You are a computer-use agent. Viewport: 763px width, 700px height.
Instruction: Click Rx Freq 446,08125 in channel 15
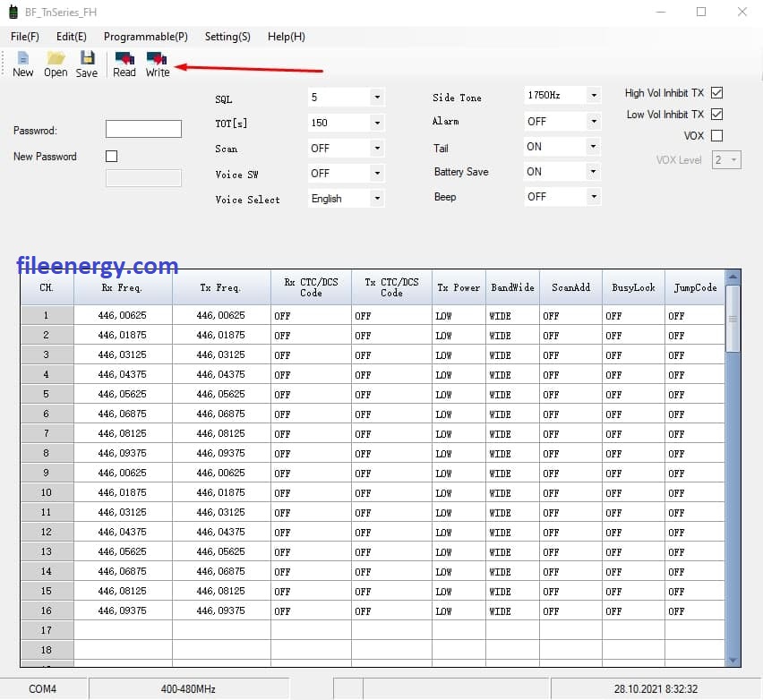[x=123, y=591]
